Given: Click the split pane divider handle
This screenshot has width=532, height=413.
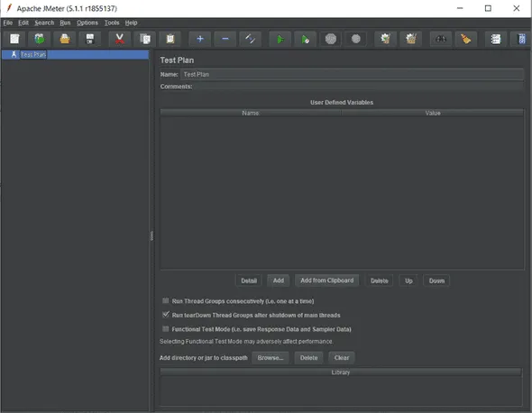Looking at the screenshot, I should (x=151, y=235).
